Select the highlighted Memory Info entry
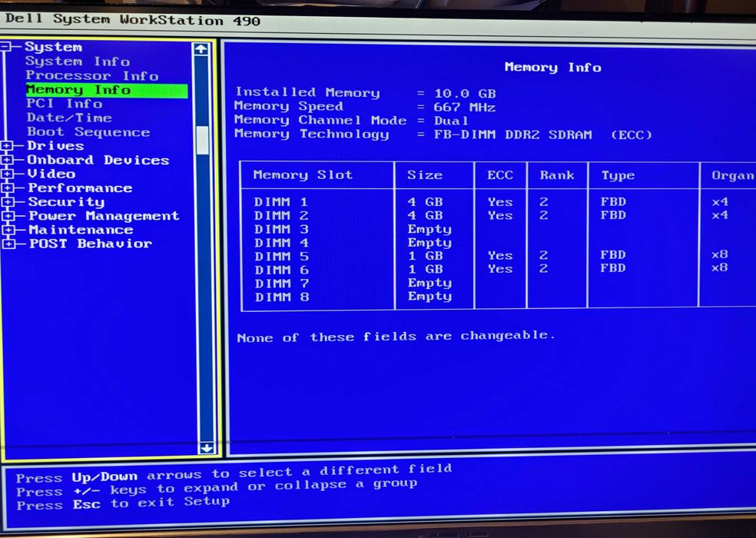This screenshot has height=538, width=756. [x=107, y=90]
